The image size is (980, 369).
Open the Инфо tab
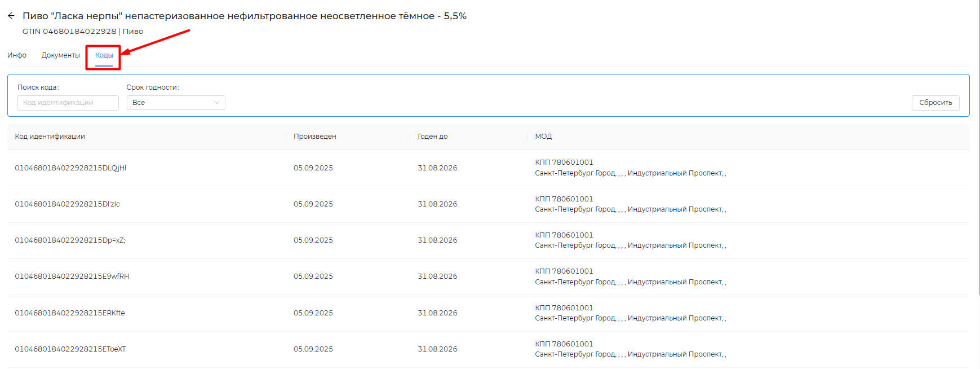pos(17,55)
